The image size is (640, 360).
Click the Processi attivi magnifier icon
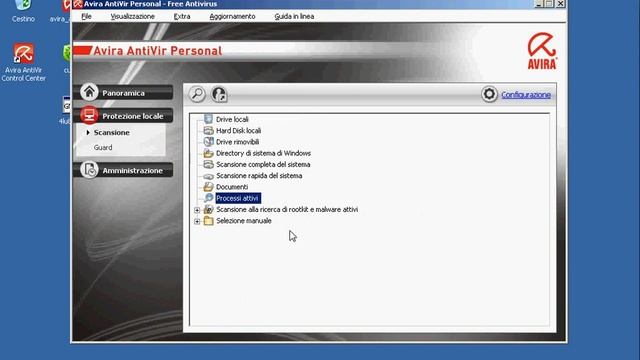click(x=208, y=198)
